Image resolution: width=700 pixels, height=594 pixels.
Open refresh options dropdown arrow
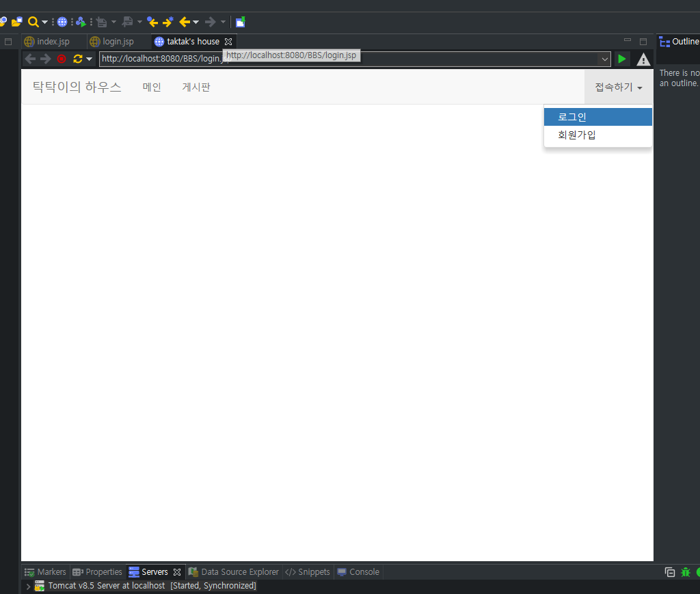coord(90,59)
